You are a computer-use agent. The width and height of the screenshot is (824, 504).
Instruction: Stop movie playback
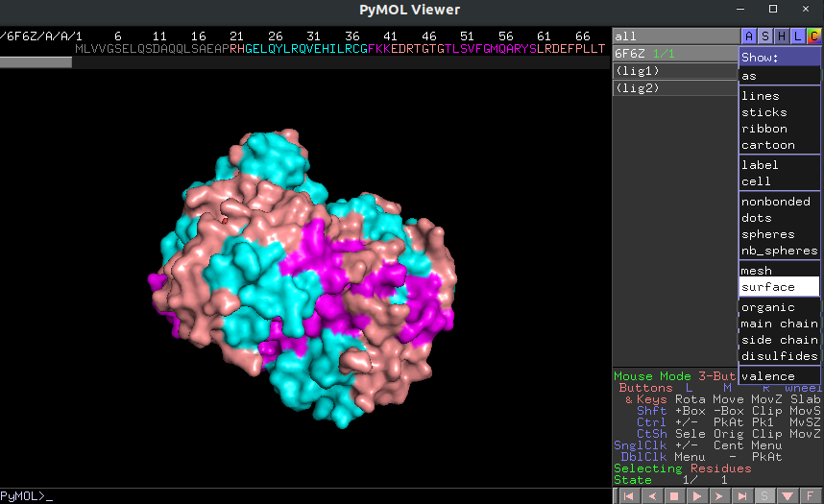pos(674,496)
